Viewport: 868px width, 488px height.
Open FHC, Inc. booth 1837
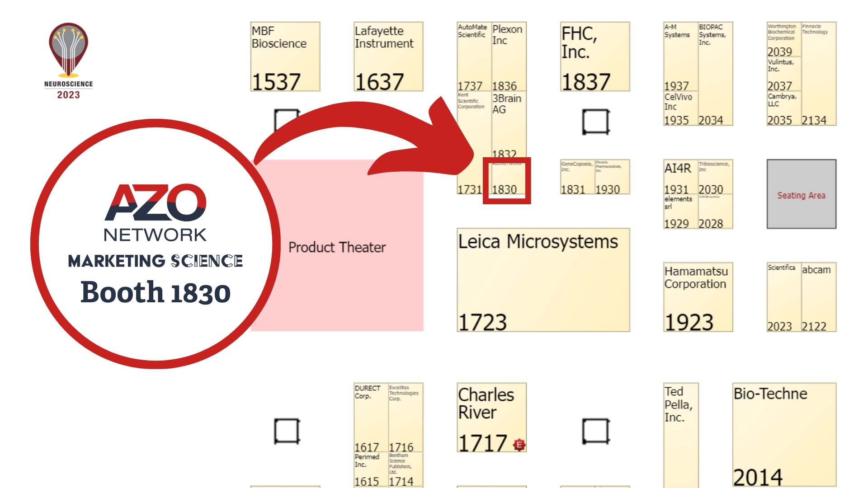click(595, 56)
